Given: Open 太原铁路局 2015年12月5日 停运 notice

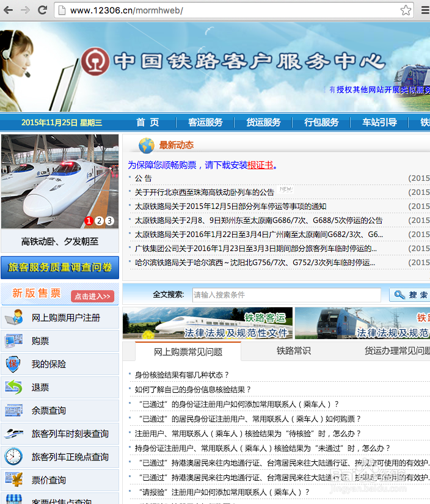Looking at the screenshot, I should 230,206.
